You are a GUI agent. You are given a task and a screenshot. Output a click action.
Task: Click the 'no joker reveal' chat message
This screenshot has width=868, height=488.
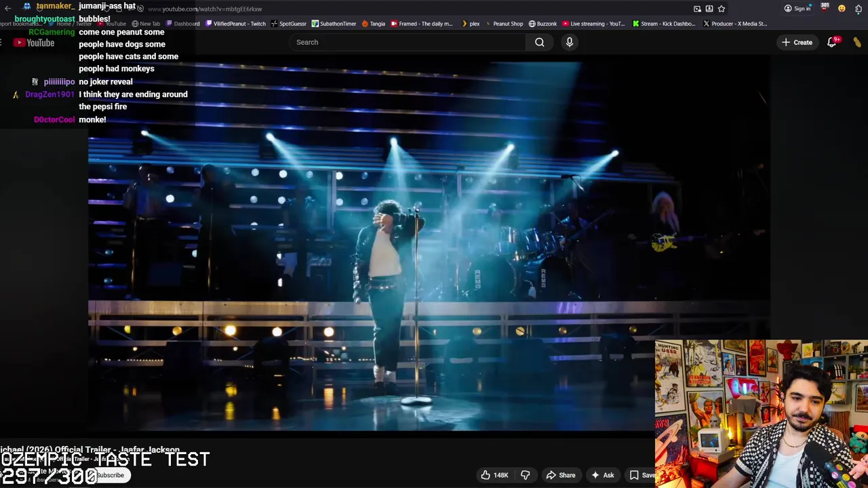pos(106,81)
